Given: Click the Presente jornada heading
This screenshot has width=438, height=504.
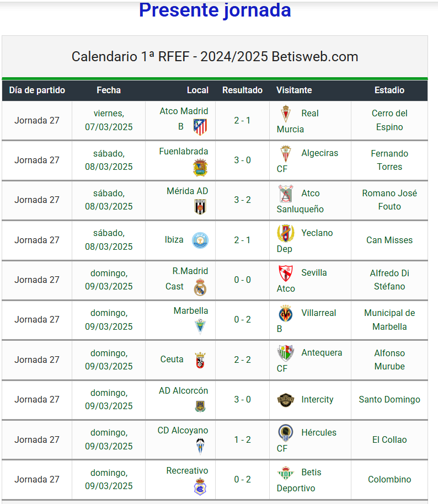Looking at the screenshot, I should tap(215, 9).
